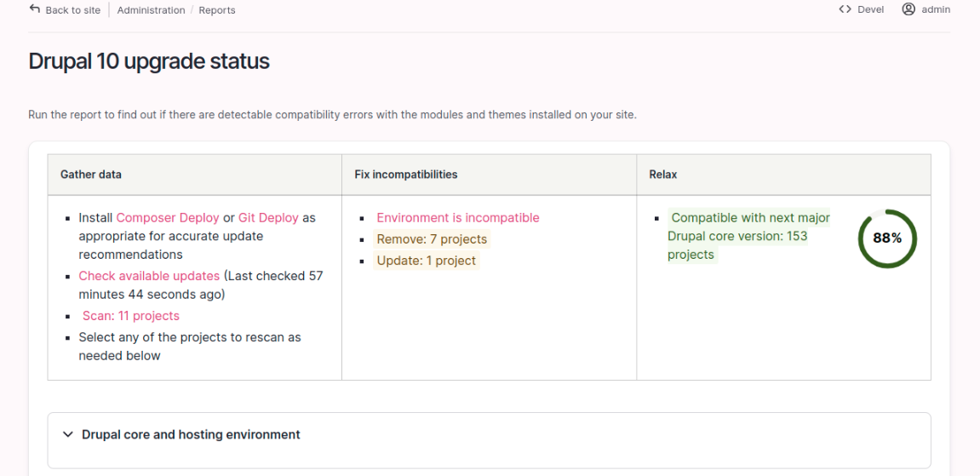Click the Remove: 7 projects link

point(432,239)
